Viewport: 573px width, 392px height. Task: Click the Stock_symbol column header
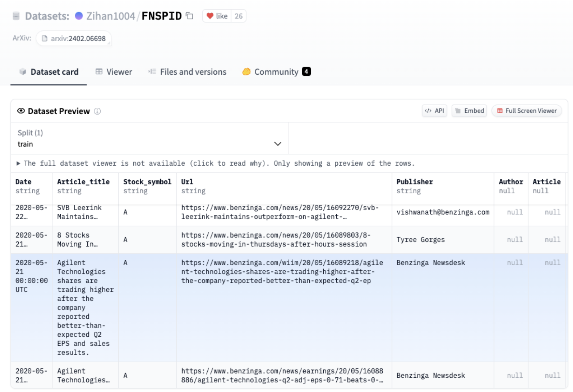[x=147, y=182]
